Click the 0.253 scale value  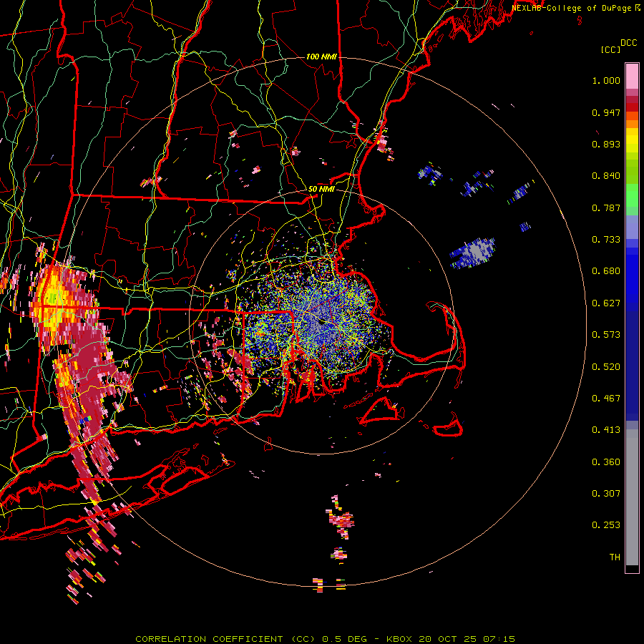coord(606,525)
